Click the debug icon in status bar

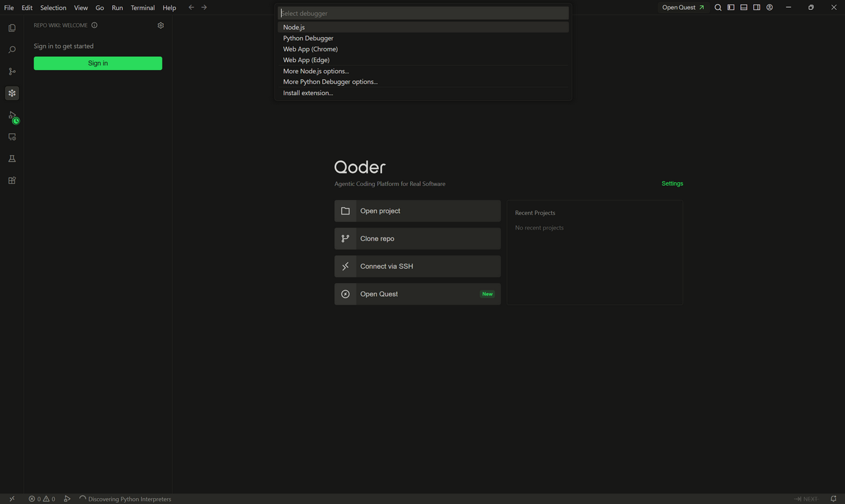coord(67,499)
